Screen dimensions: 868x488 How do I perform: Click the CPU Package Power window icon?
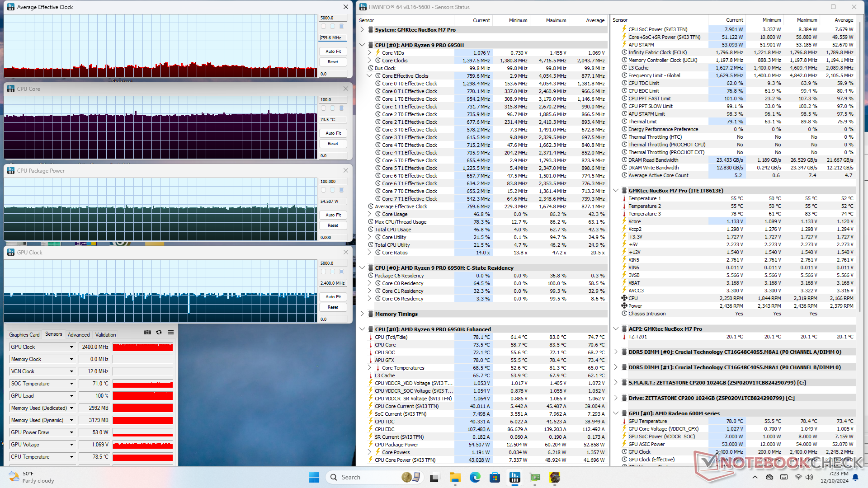(11, 170)
